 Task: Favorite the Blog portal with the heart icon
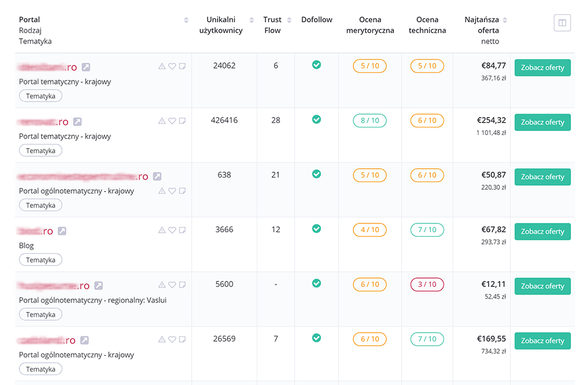[x=172, y=230]
